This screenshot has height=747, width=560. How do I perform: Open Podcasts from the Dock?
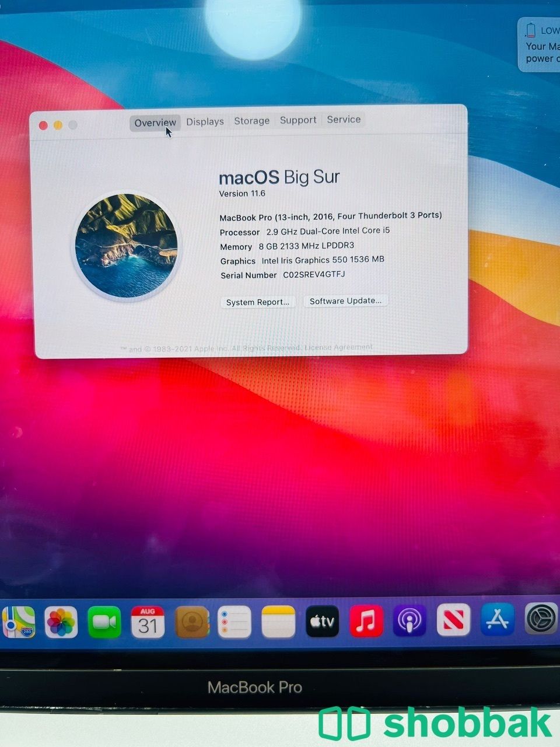click(x=409, y=620)
